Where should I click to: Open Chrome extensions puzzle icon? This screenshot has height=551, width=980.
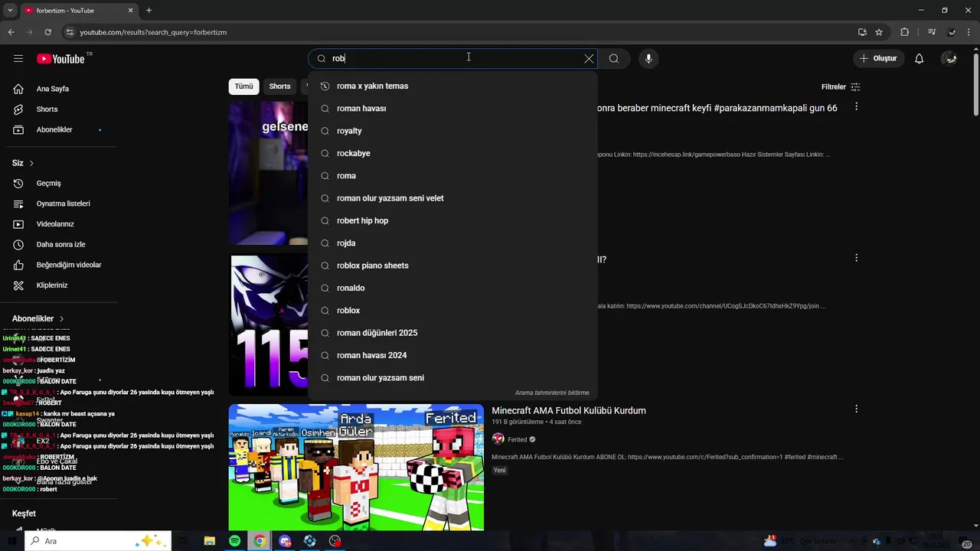point(904,32)
